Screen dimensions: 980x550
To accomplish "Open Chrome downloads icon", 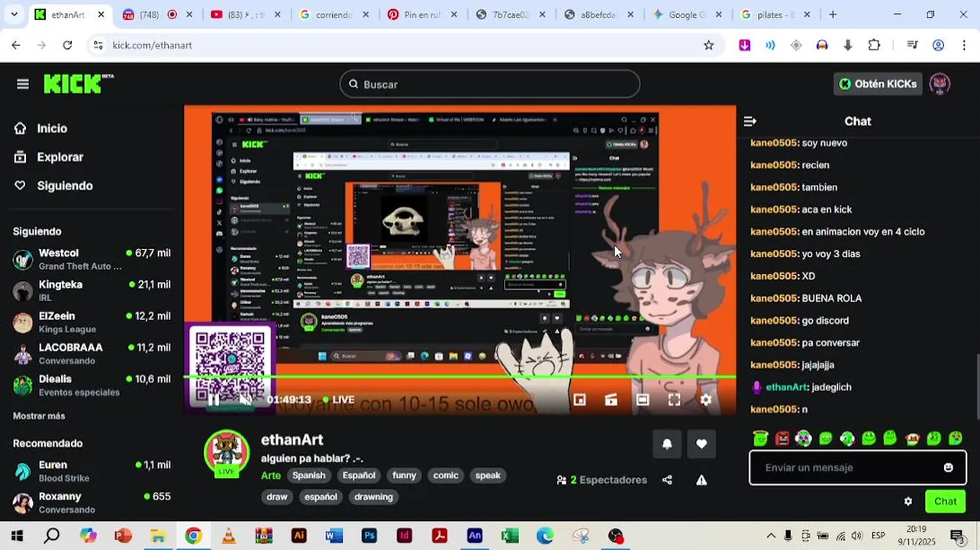I will [x=847, y=45].
